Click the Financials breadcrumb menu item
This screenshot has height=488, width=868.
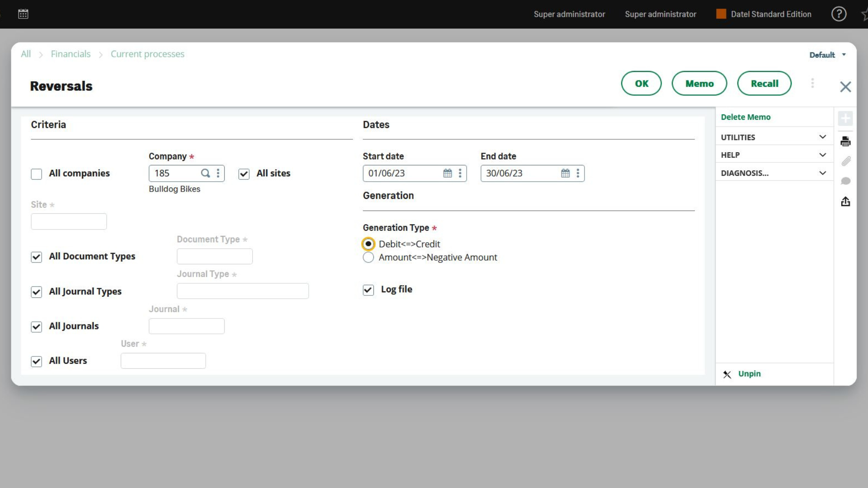pos(71,53)
